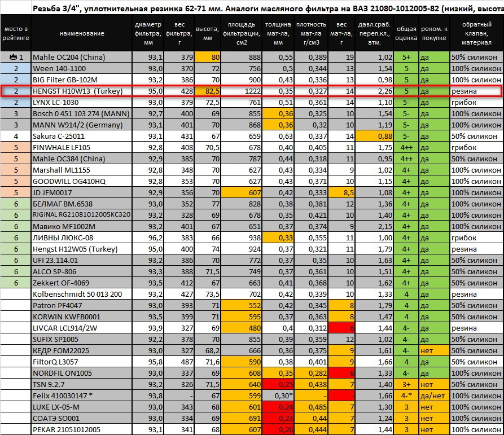Select the orange height cell showing 82,5
The width and height of the screenshot is (504, 435).
coord(207,91)
